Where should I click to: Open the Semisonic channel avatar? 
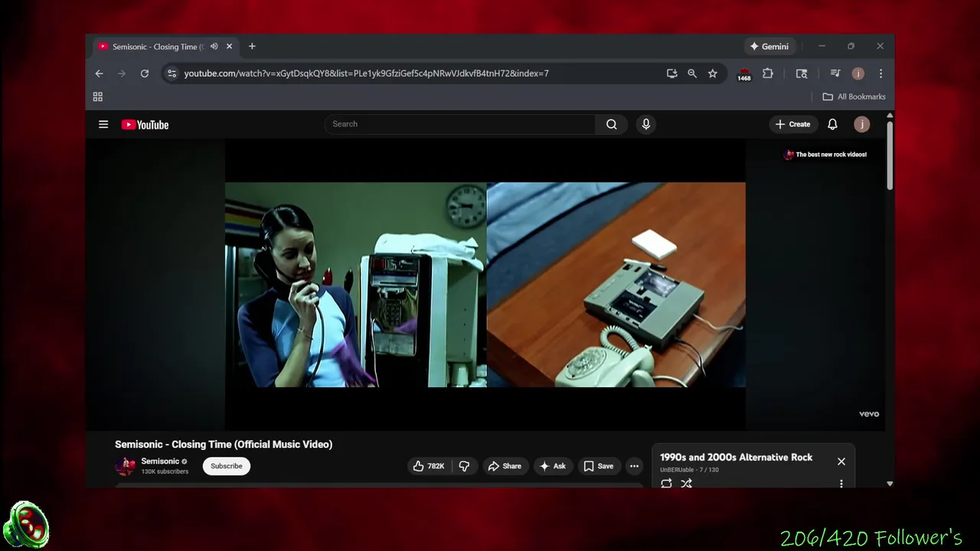(x=126, y=466)
